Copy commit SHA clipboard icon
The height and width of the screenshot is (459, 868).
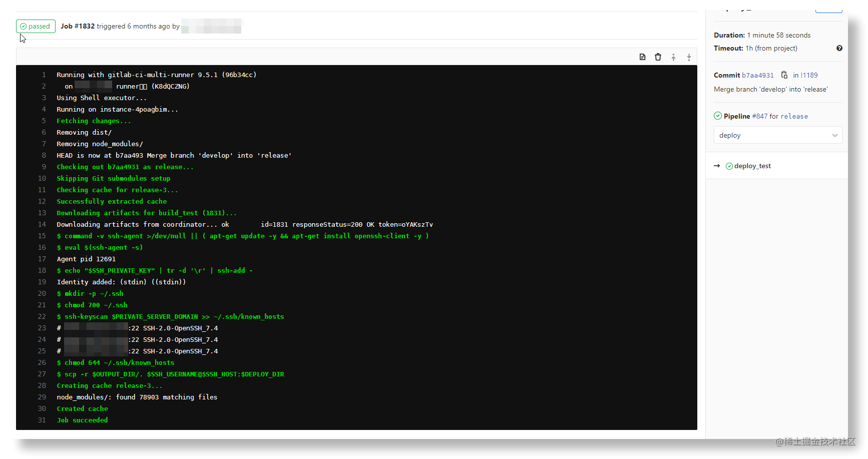click(x=784, y=75)
